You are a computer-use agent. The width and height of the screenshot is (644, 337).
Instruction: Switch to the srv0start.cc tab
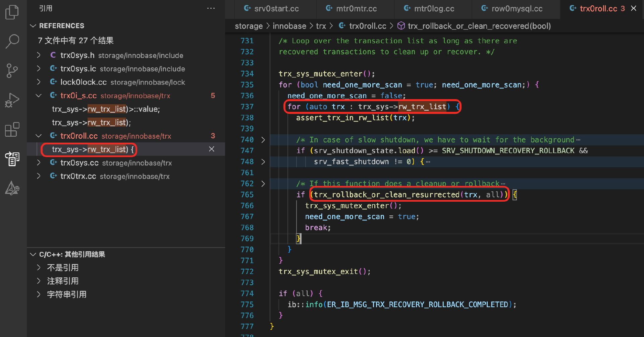[276, 9]
